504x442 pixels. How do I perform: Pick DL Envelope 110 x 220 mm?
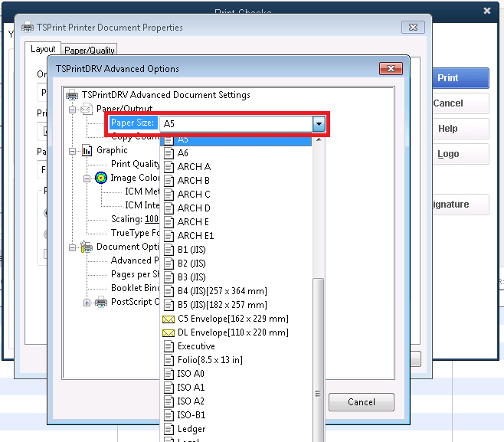tap(237, 332)
